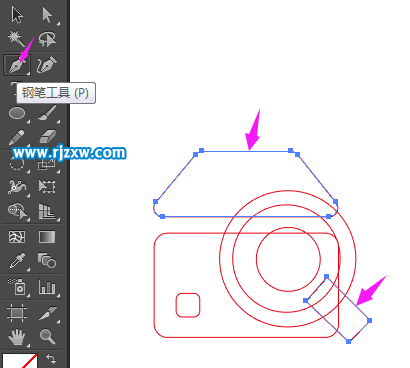
Task: Choose the Paintbrush tool
Action: coord(47,113)
